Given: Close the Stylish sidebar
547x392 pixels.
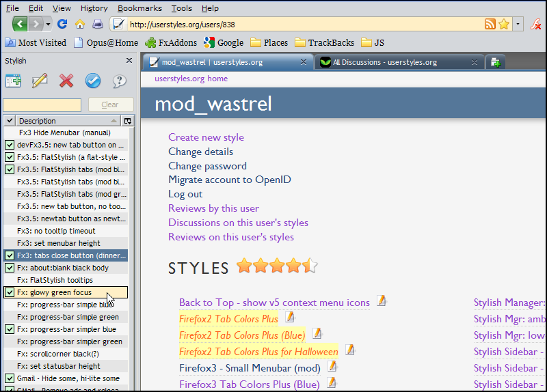Looking at the screenshot, I should [x=129, y=61].
